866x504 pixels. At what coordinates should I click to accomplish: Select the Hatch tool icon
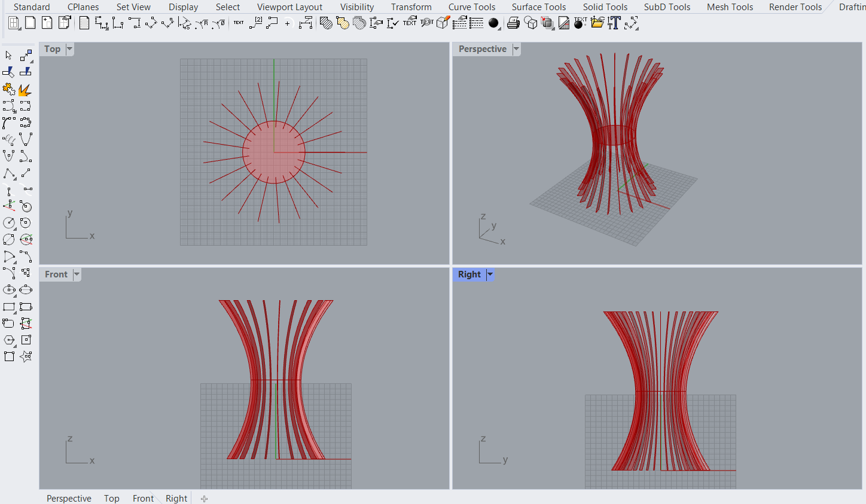(x=326, y=23)
